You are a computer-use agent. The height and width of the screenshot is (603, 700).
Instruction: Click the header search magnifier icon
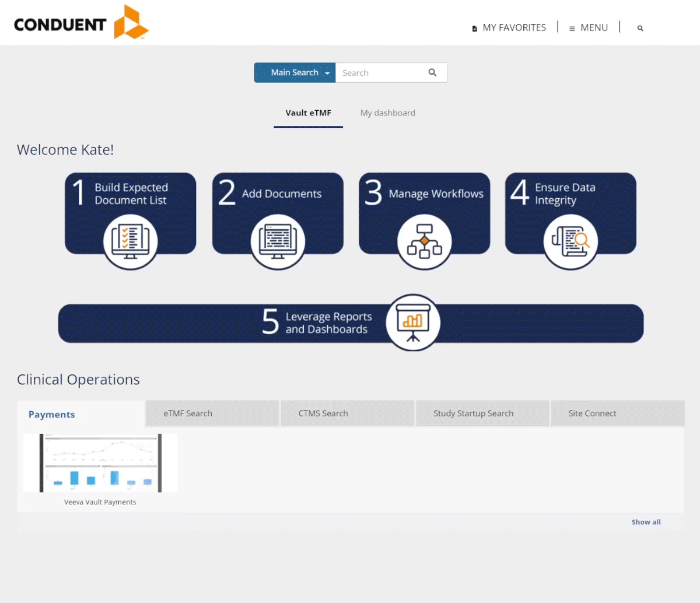(x=640, y=28)
